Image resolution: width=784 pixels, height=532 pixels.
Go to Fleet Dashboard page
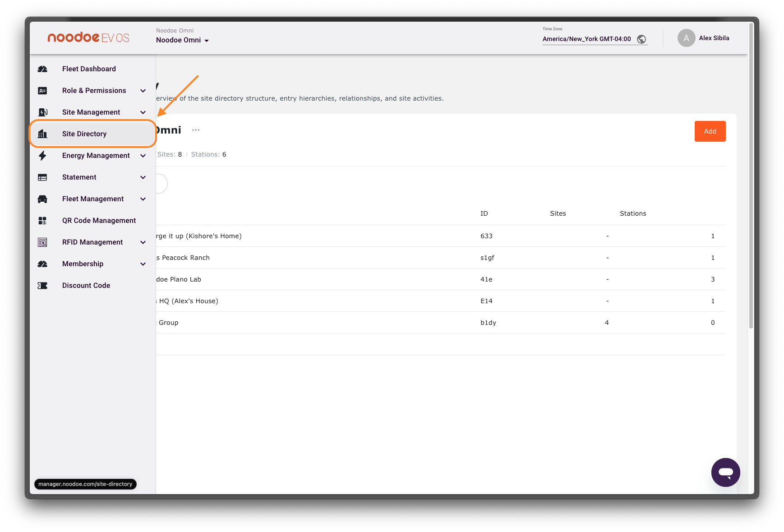pyautogui.click(x=89, y=69)
